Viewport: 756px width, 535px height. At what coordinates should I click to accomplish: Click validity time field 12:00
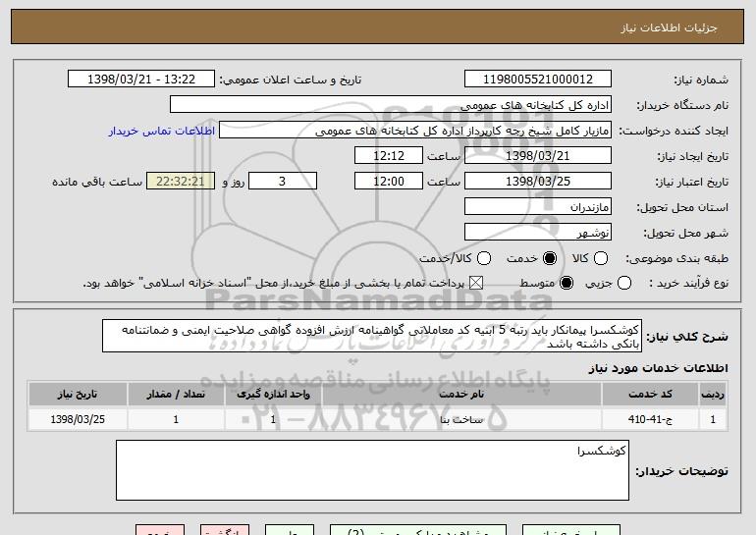point(389,182)
